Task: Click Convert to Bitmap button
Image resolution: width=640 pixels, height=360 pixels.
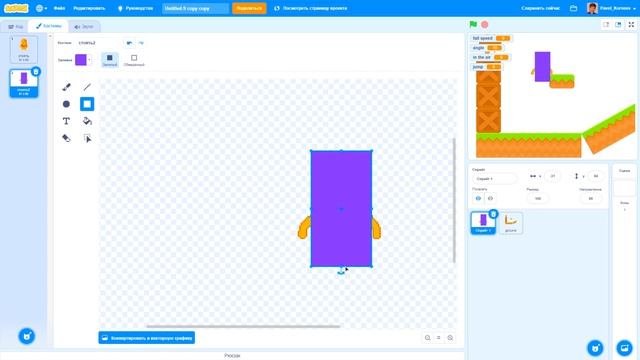Action: (x=147, y=338)
